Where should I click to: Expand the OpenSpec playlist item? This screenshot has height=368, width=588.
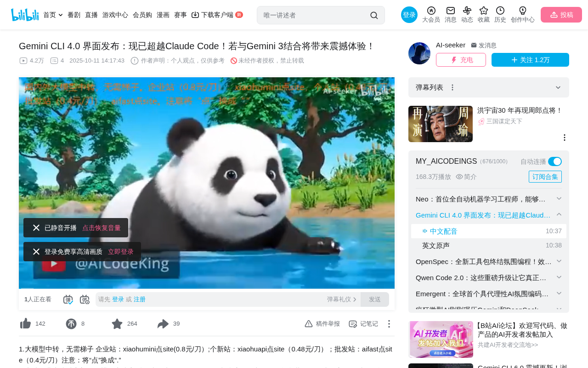(559, 261)
